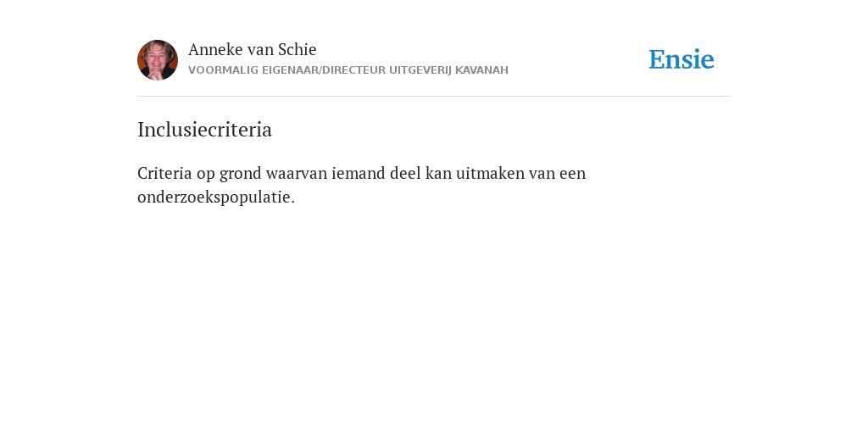The image size is (868, 434).
Task: Click the word KAVANAH in the subtitle
Action: pos(481,70)
